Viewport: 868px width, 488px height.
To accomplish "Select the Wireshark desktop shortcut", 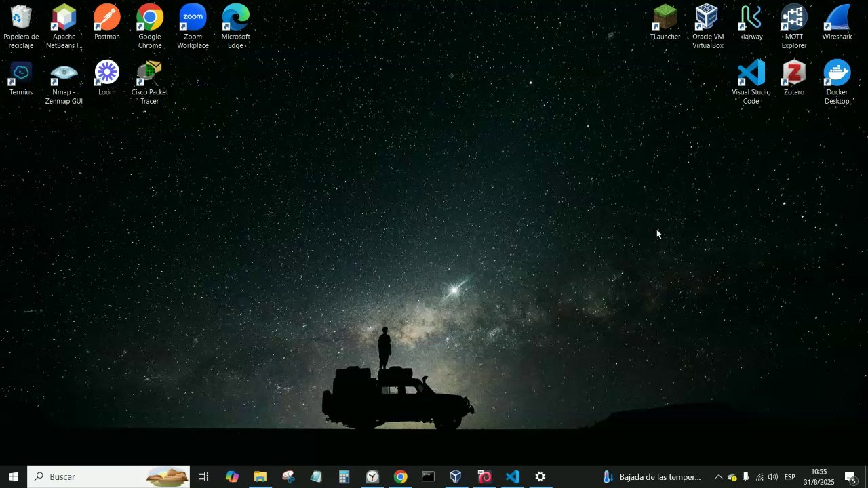I will coord(837,23).
